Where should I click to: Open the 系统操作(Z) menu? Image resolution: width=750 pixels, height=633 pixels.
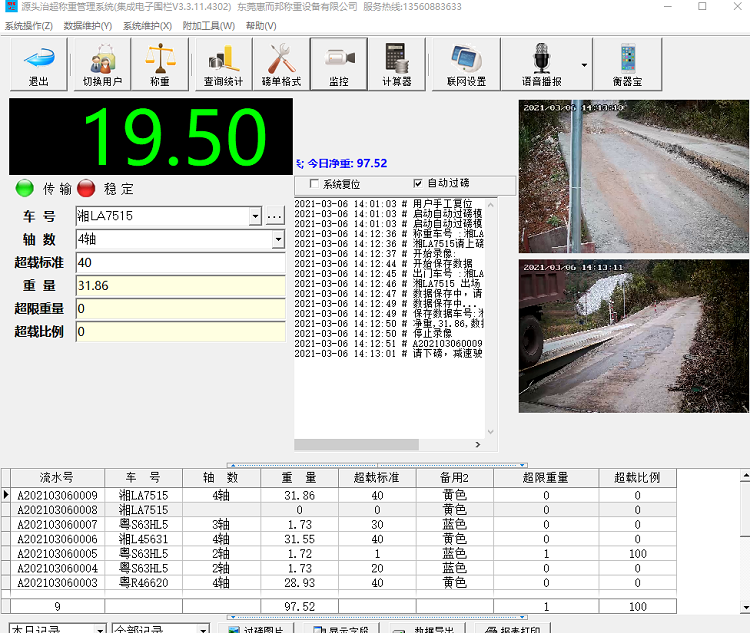coord(29,26)
